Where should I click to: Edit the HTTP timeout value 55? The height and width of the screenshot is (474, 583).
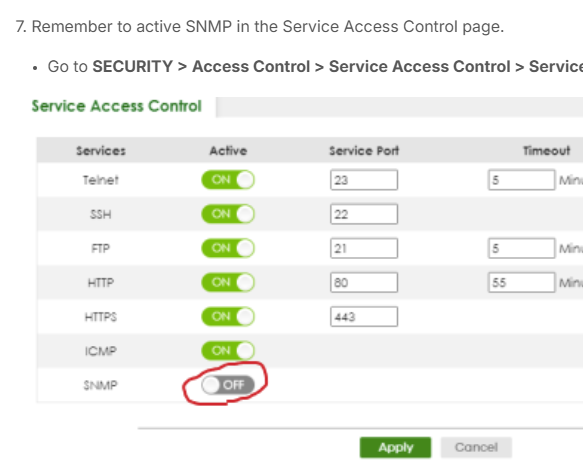click(522, 283)
